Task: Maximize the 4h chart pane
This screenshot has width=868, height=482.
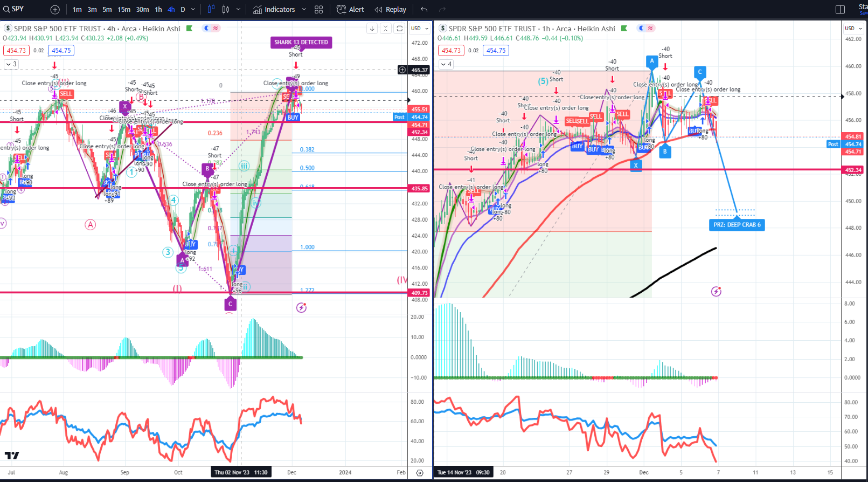Action: (x=400, y=29)
